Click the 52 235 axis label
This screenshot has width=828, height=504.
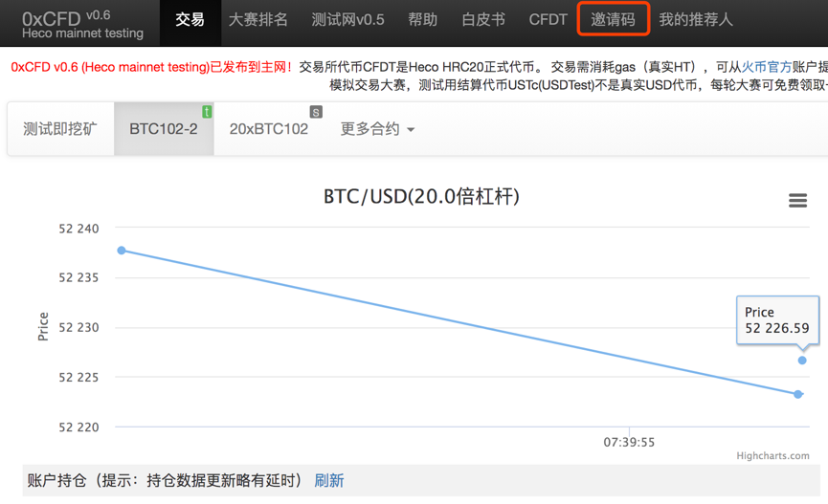78,277
